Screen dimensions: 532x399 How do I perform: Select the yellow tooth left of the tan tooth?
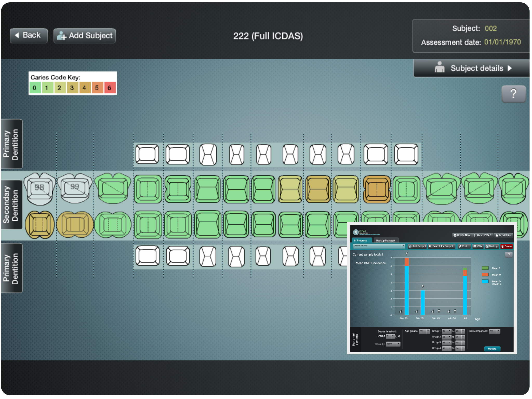tap(290, 189)
